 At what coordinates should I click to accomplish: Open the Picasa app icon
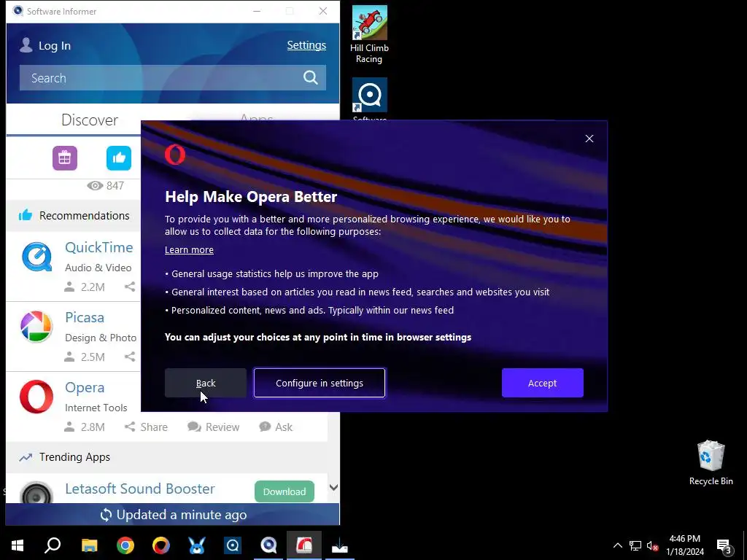point(36,327)
